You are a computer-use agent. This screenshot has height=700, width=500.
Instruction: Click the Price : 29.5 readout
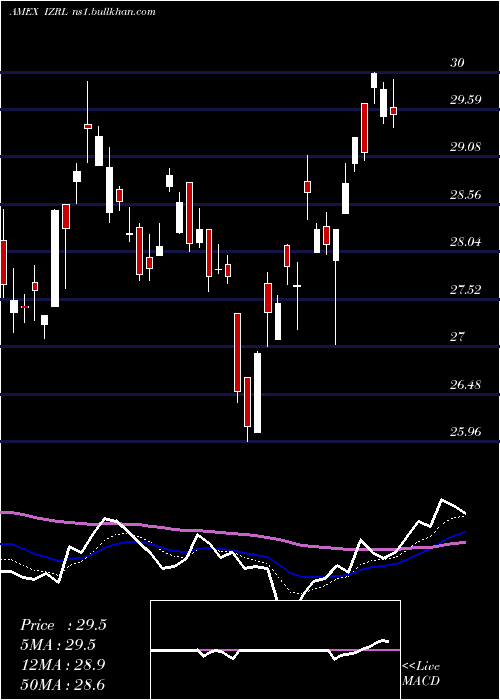(63, 625)
